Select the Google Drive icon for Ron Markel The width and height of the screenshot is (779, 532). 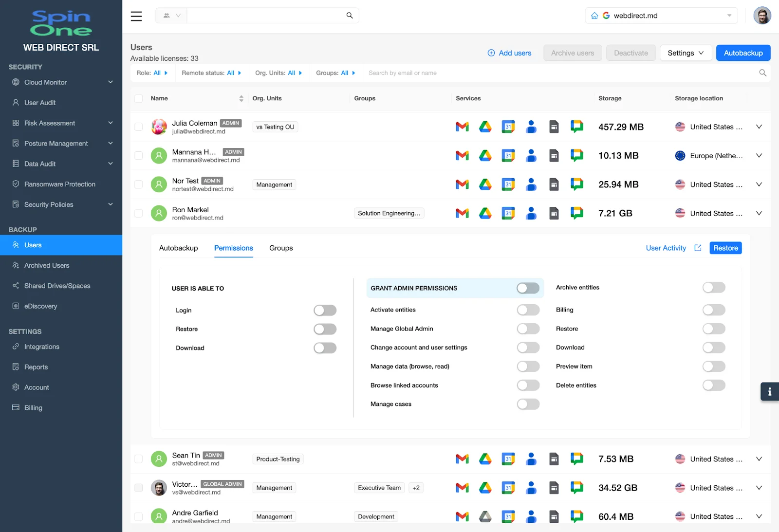[485, 213]
